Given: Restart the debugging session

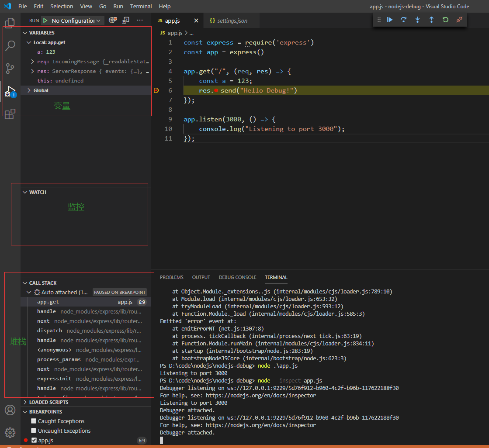Looking at the screenshot, I should click(445, 20).
